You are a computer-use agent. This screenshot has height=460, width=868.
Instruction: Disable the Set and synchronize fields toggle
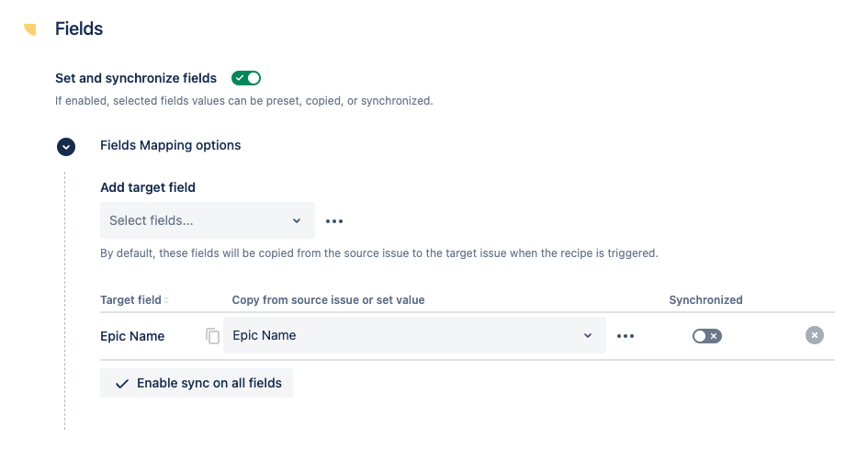[246, 78]
